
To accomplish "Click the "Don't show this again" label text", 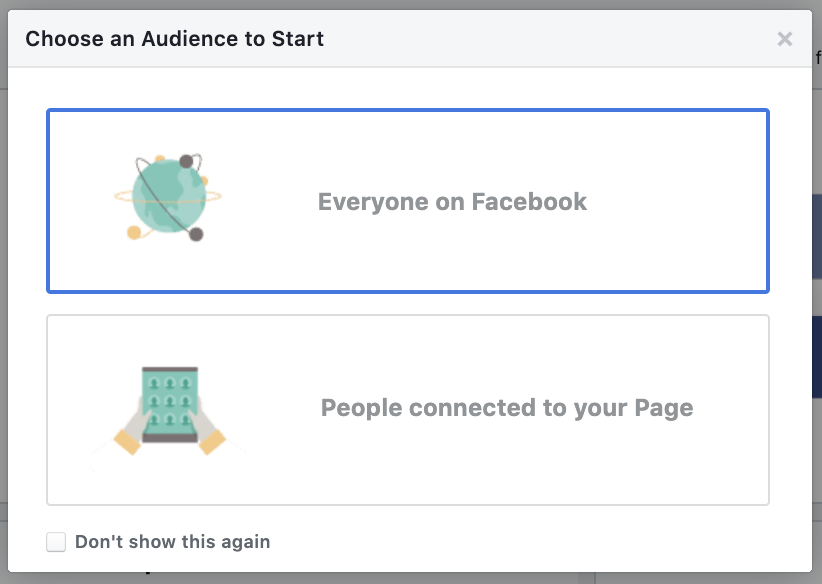I will coord(172,542).
